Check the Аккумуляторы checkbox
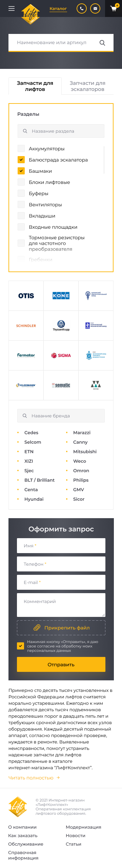The width and height of the screenshot is (122, 868). coord(21,148)
